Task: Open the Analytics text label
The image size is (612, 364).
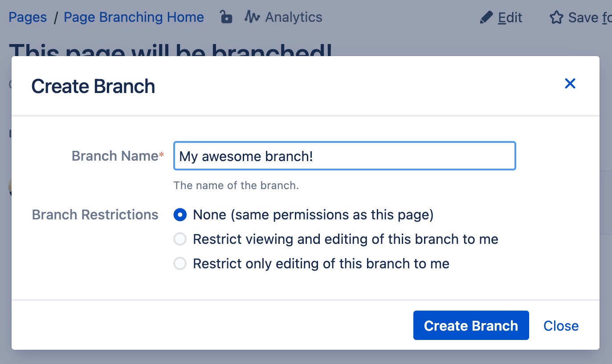Action: pos(294,17)
